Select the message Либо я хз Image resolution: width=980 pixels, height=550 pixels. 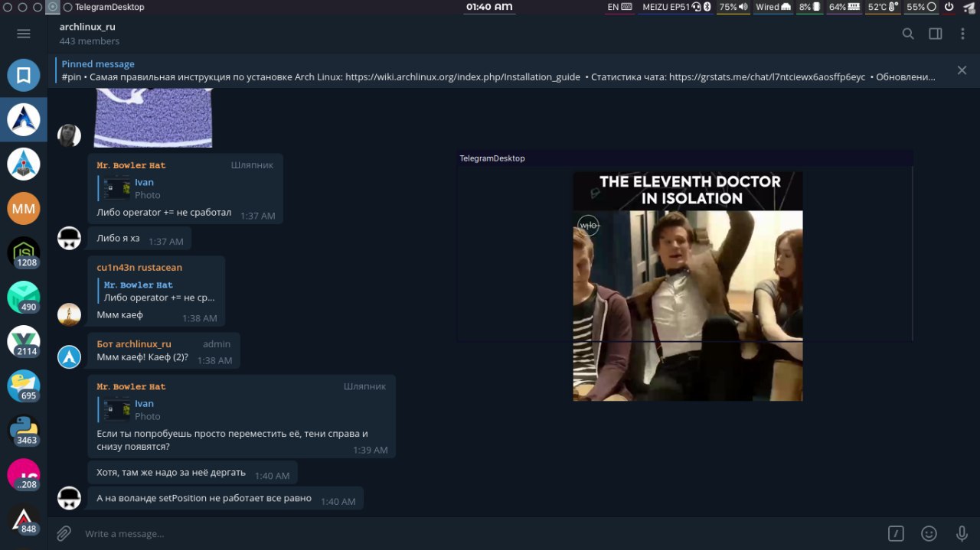tap(139, 239)
